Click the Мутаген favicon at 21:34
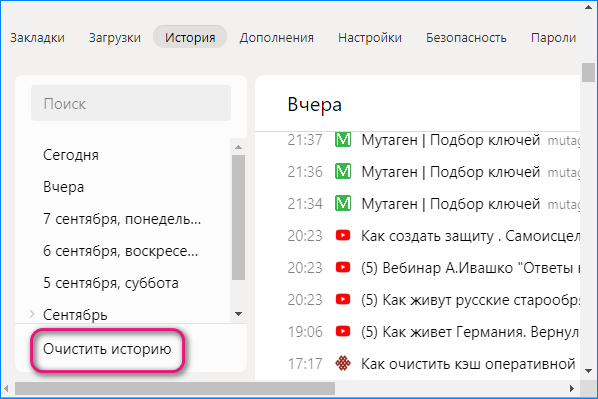The image size is (598, 399). 343,204
